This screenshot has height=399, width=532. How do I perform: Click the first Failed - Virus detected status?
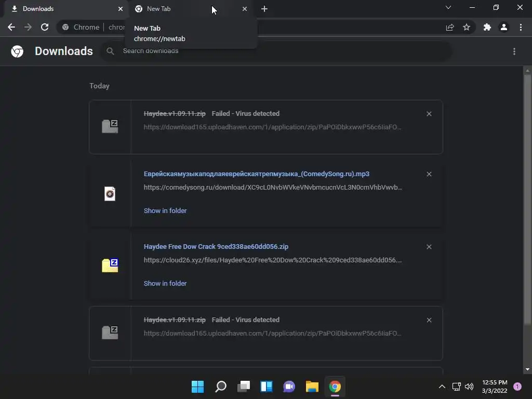[x=246, y=114]
